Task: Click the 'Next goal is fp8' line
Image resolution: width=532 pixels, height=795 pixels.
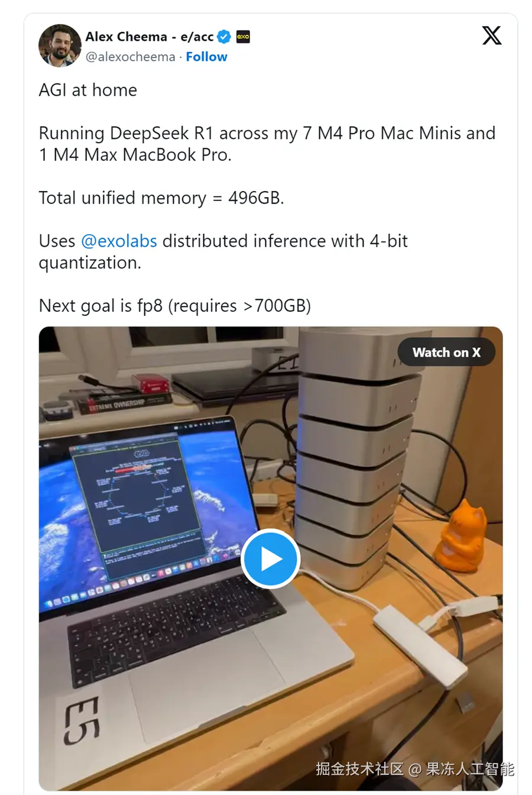Action: click(x=175, y=306)
